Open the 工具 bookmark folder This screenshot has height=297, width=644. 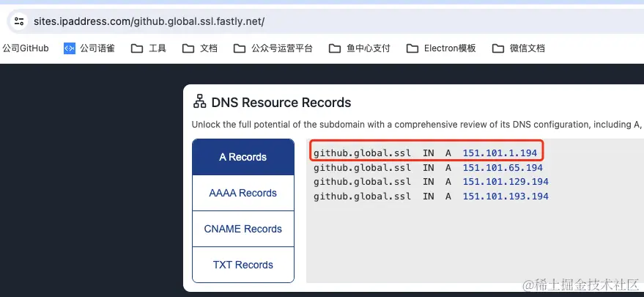point(149,48)
